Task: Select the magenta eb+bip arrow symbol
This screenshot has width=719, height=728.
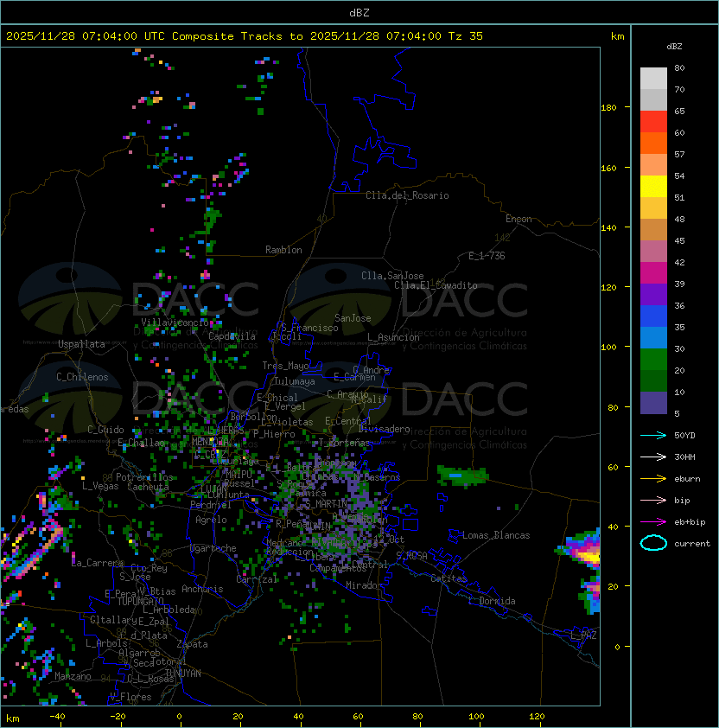Action: click(653, 522)
